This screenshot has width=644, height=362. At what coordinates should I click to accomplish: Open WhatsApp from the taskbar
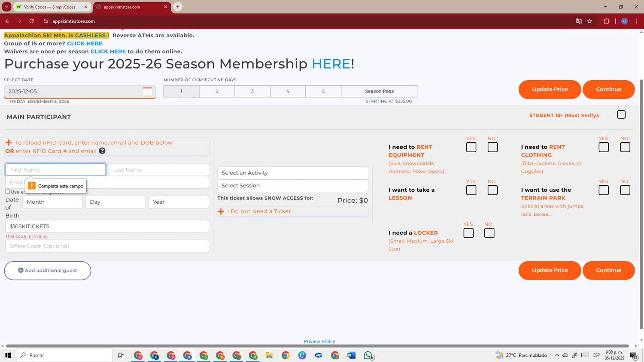pos(368,355)
